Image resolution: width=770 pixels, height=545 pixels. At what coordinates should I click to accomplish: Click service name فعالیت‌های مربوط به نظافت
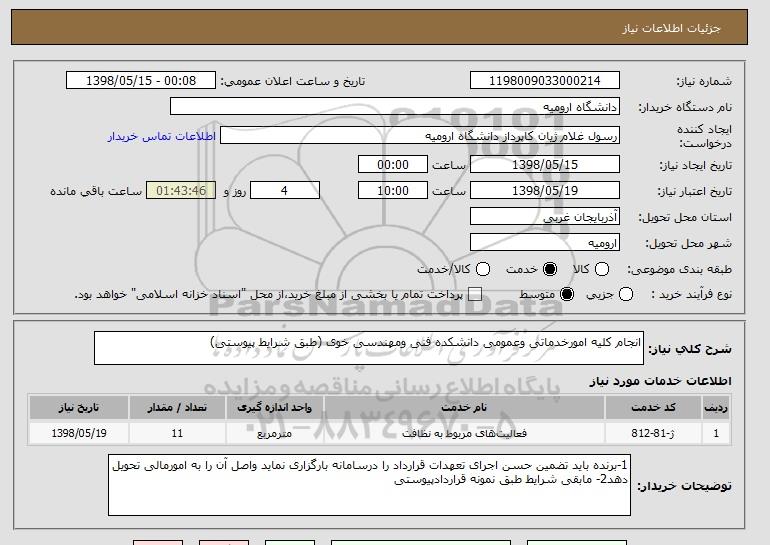point(464,433)
